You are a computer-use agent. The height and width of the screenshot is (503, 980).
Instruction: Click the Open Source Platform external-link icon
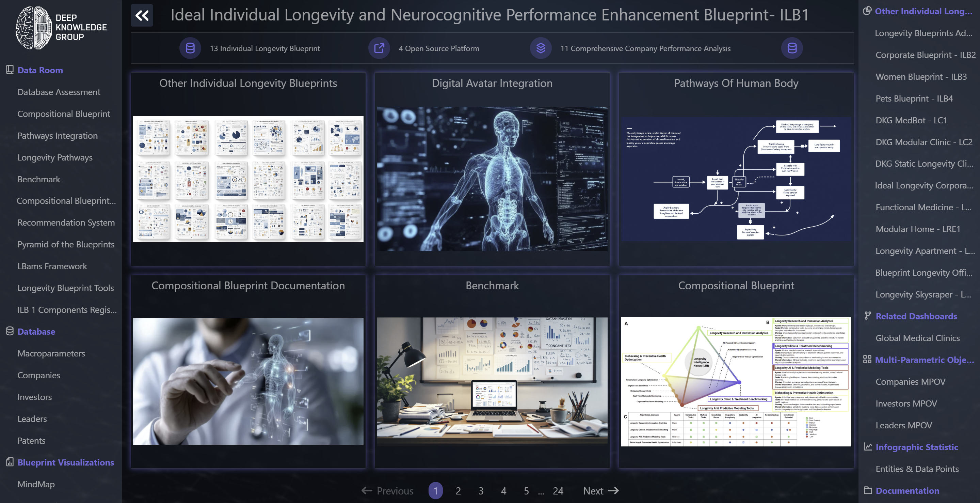point(379,48)
